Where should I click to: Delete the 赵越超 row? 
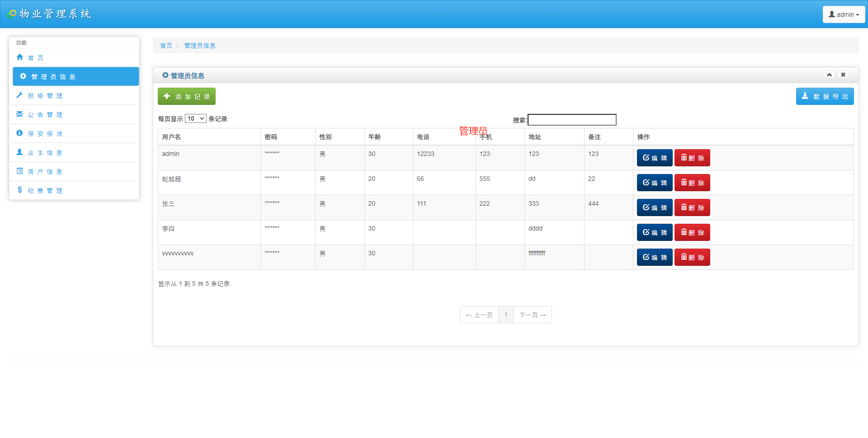692,183
